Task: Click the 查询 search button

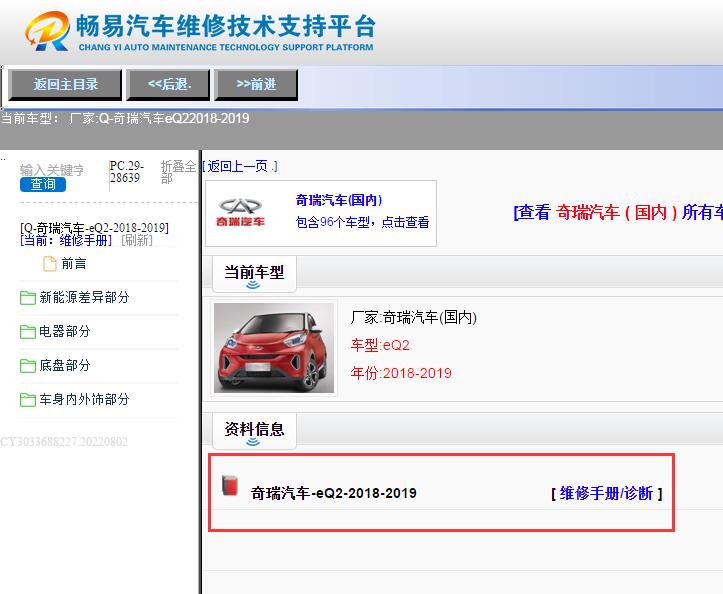Action: [43, 184]
